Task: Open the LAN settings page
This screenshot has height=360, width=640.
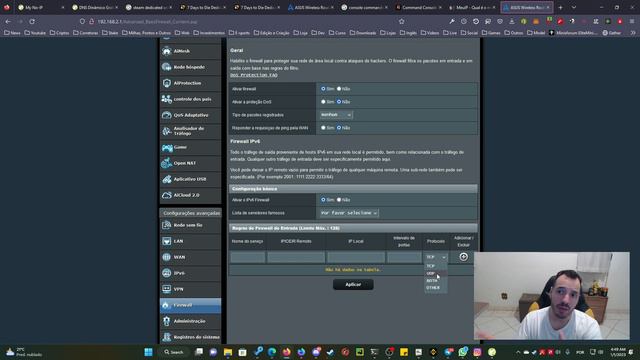Action: tap(190, 241)
